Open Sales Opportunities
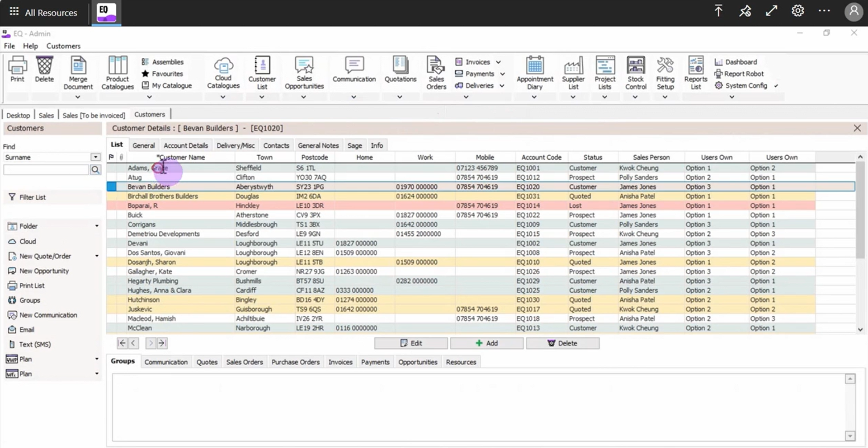 click(x=304, y=73)
